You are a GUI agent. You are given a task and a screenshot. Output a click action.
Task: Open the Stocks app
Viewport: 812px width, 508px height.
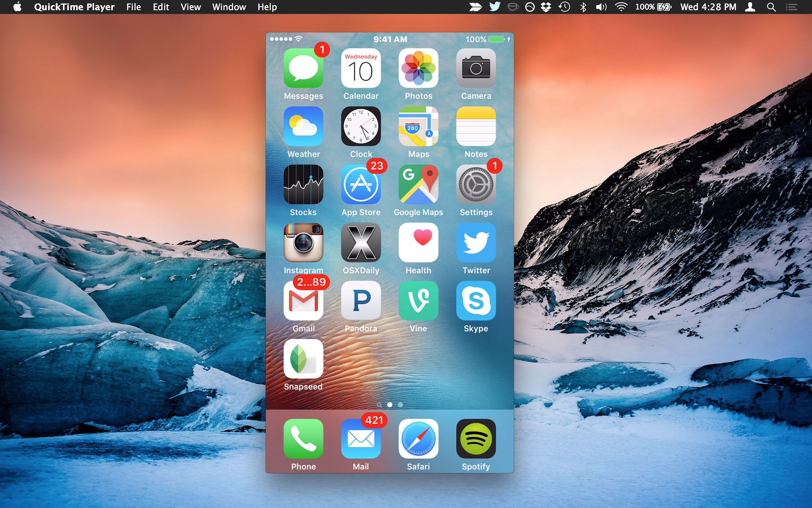click(x=303, y=184)
